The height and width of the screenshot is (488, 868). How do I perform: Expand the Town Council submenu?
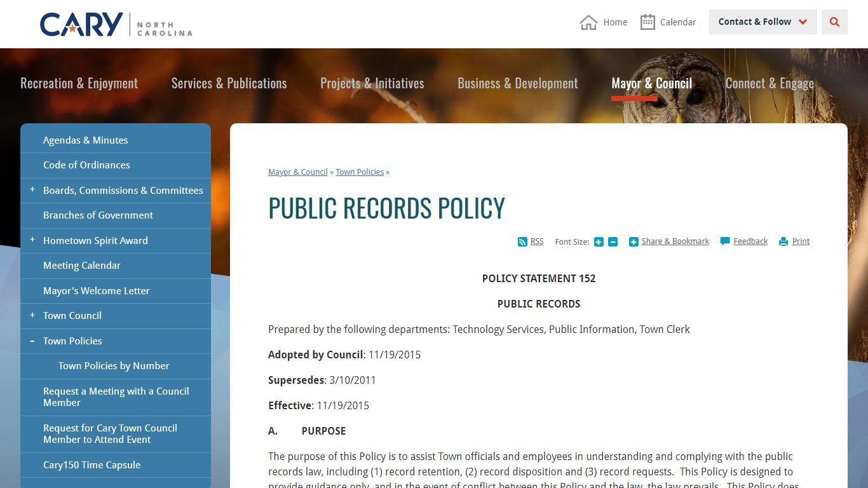(x=32, y=315)
